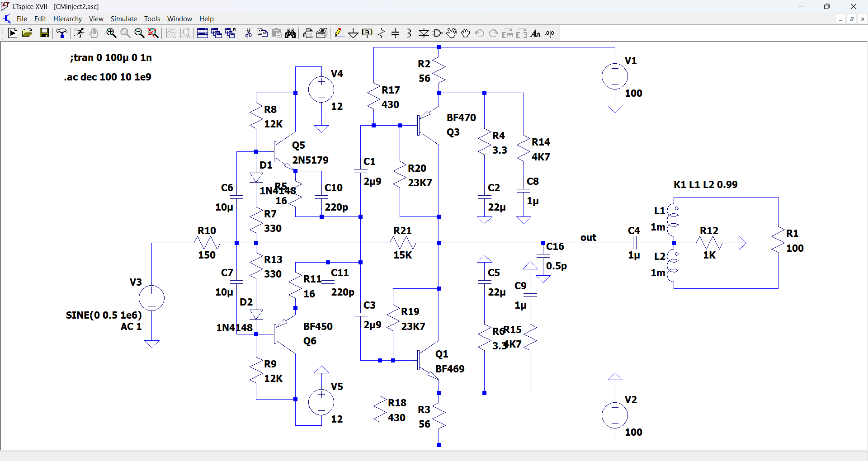
Task: Add text comment to schematic
Action: pos(536,33)
